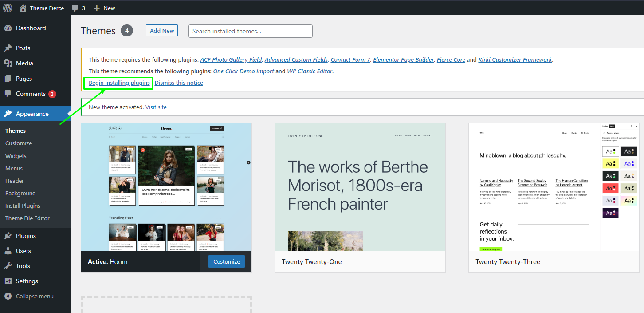
Task: Select the Twenty Twenty-Three theme screenshot
Action: click(x=554, y=187)
